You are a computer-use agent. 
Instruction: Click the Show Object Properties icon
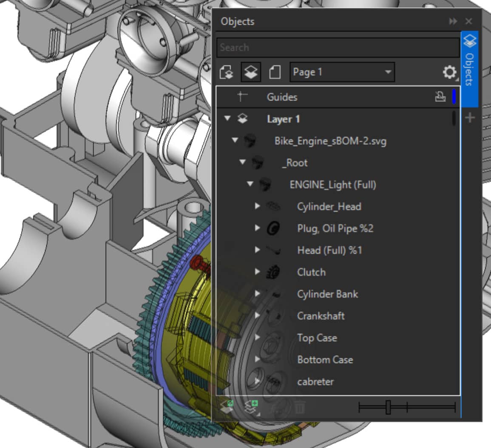(227, 73)
